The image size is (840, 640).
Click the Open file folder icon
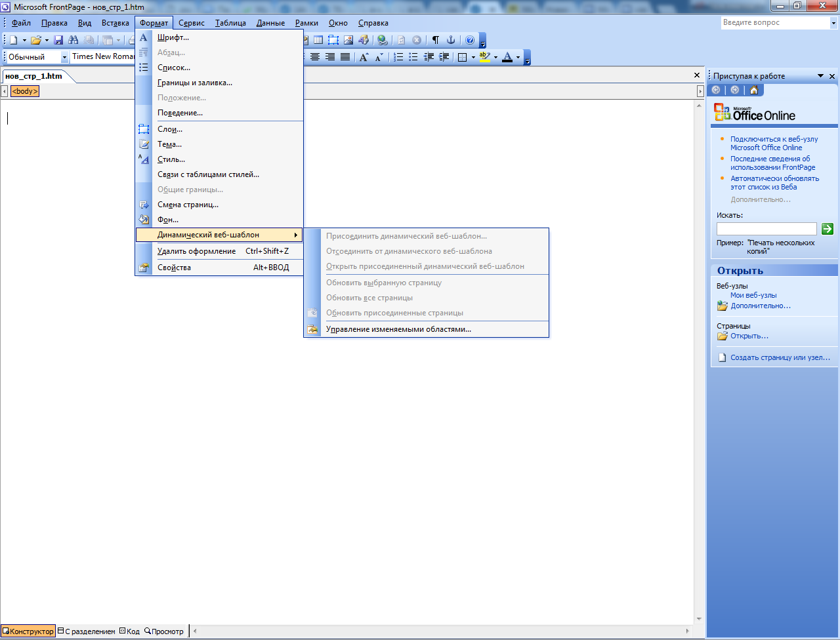(x=36, y=40)
